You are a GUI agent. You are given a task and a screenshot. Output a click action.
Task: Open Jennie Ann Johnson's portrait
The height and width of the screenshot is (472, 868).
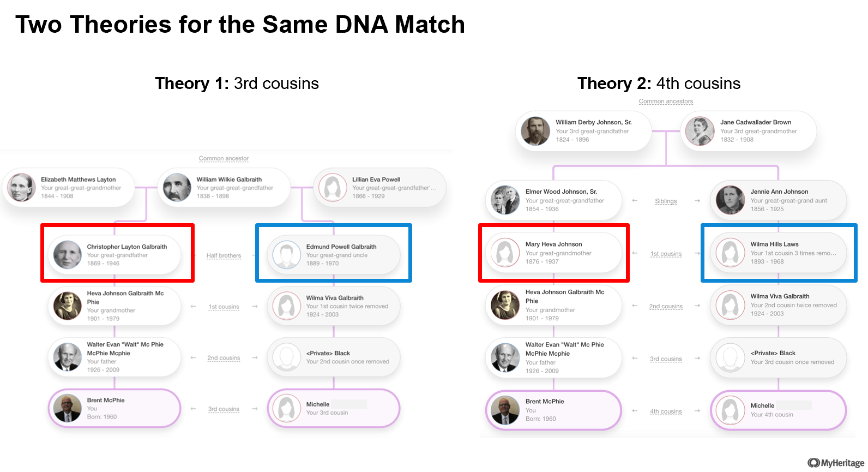[730, 200]
